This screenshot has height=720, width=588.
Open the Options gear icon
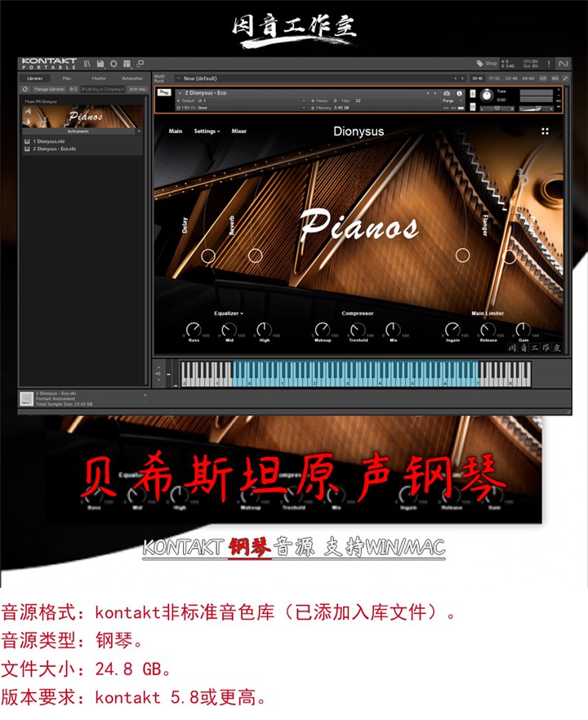[x=114, y=64]
